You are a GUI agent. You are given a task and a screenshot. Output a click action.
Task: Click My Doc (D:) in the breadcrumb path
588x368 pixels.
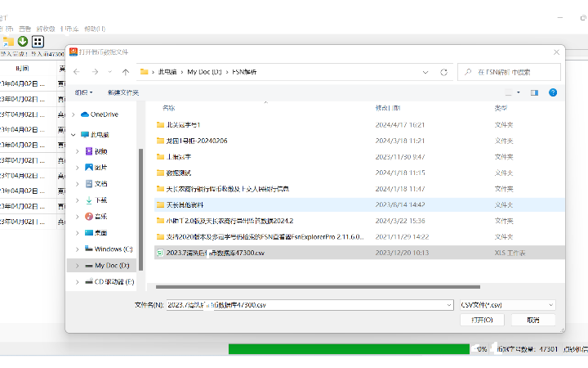(204, 72)
